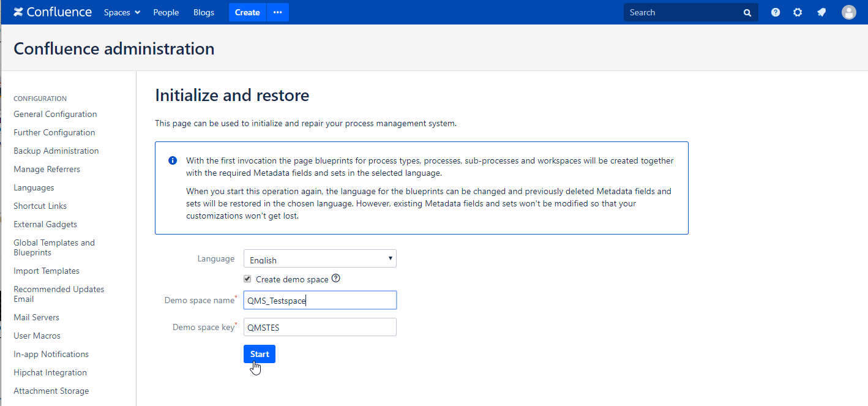Click the info icon in the notice box
Viewport: 868px width, 406px height.
[172, 160]
